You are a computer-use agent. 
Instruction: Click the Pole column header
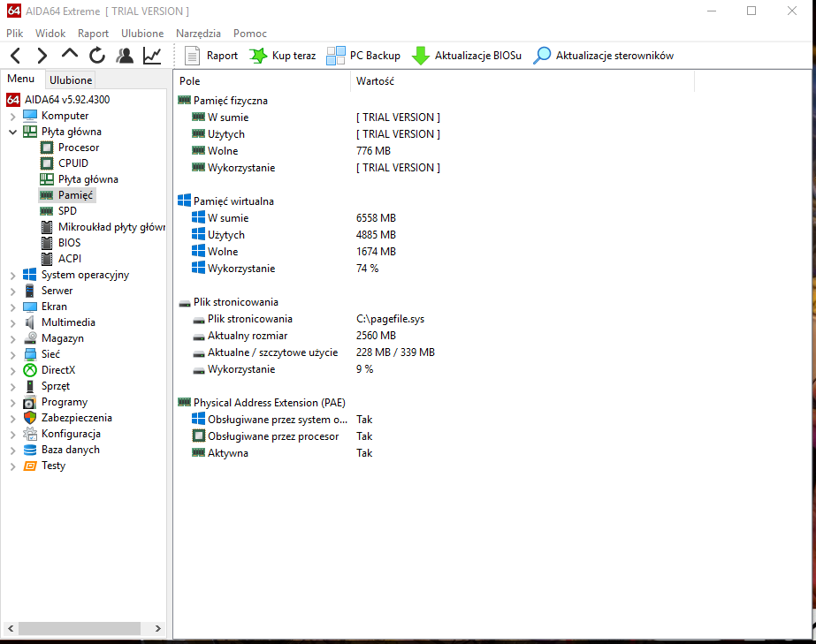point(263,81)
